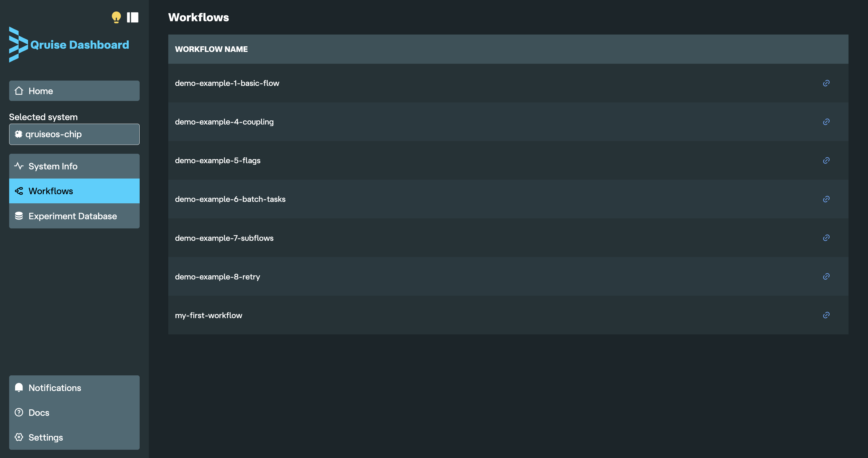Viewport: 868px width, 458px height.
Task: Select the demo-example-6-batch-tasks workflow name
Action: point(230,199)
